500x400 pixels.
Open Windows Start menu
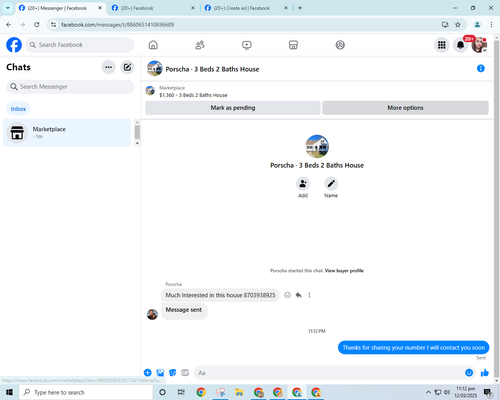pyautogui.click(x=9, y=392)
